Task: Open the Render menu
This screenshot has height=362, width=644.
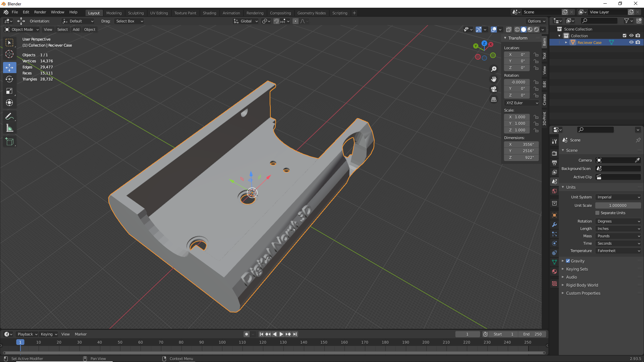Action: pos(40,12)
